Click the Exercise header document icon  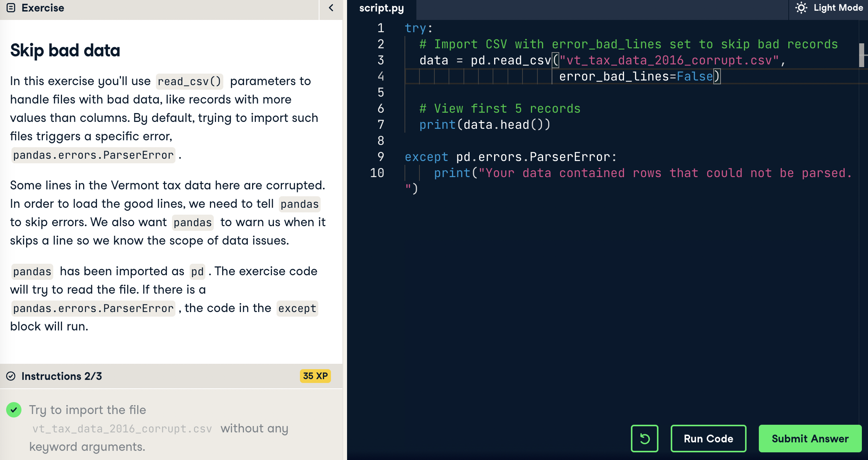(x=11, y=8)
